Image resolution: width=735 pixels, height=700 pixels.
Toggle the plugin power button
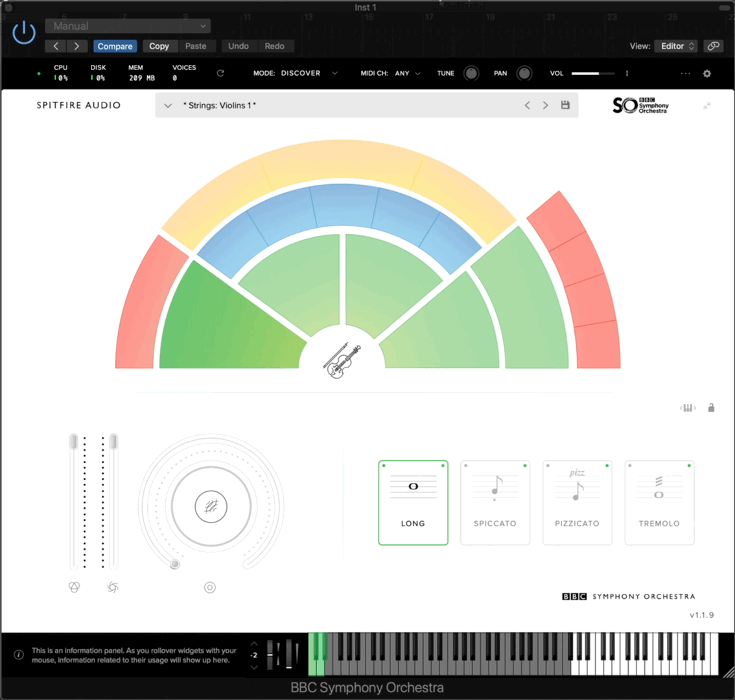coord(23,33)
